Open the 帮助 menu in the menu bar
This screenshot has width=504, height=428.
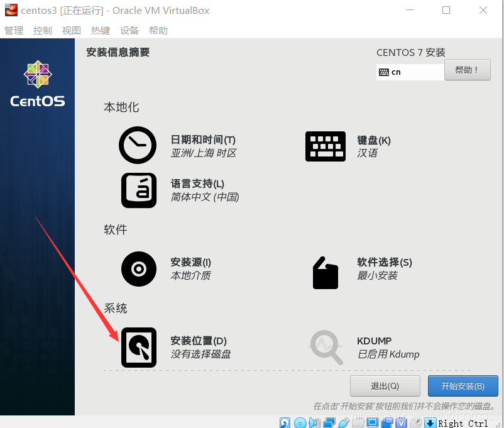(x=158, y=31)
